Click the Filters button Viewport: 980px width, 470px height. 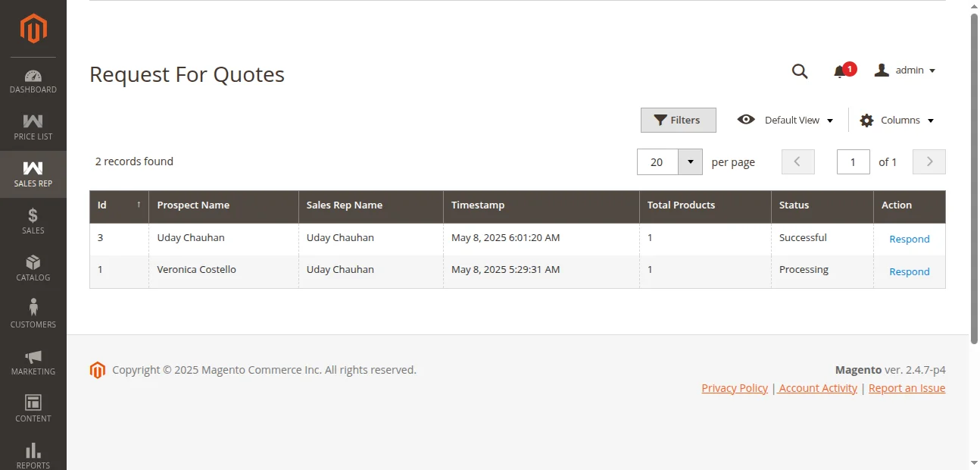pos(678,120)
